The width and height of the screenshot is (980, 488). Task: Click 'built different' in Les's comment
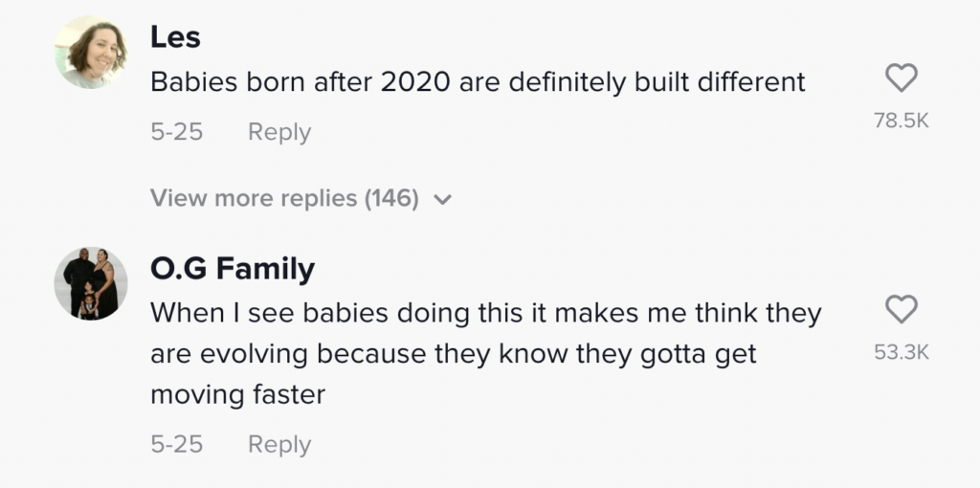click(x=720, y=82)
